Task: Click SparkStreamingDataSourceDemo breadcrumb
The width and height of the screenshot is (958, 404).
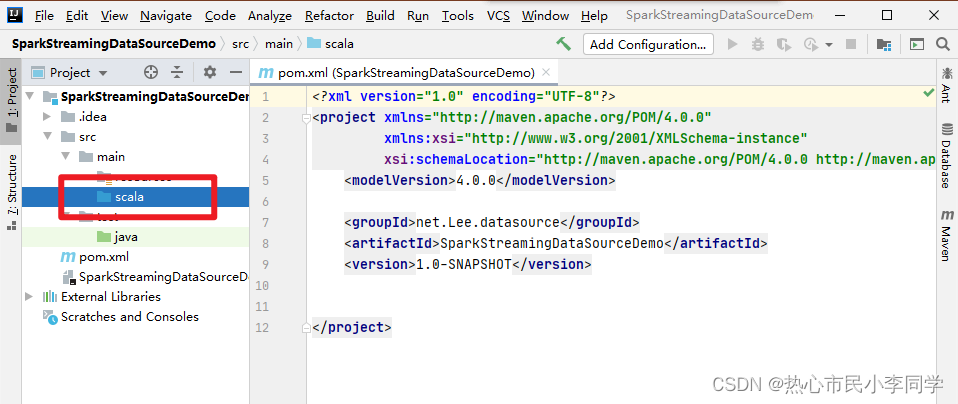Action: [x=114, y=44]
